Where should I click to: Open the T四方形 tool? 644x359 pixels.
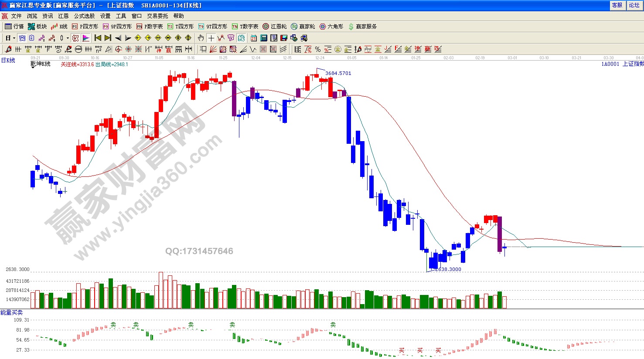pos(180,27)
